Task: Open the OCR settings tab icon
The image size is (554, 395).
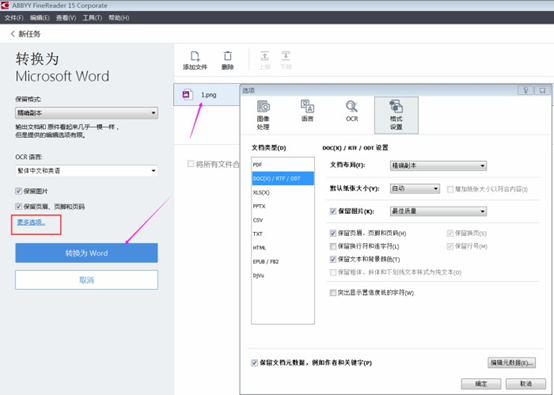Action: (x=352, y=106)
